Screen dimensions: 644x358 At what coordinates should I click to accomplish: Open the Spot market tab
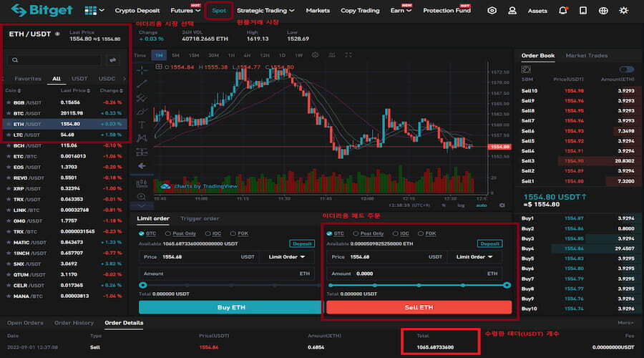point(219,11)
